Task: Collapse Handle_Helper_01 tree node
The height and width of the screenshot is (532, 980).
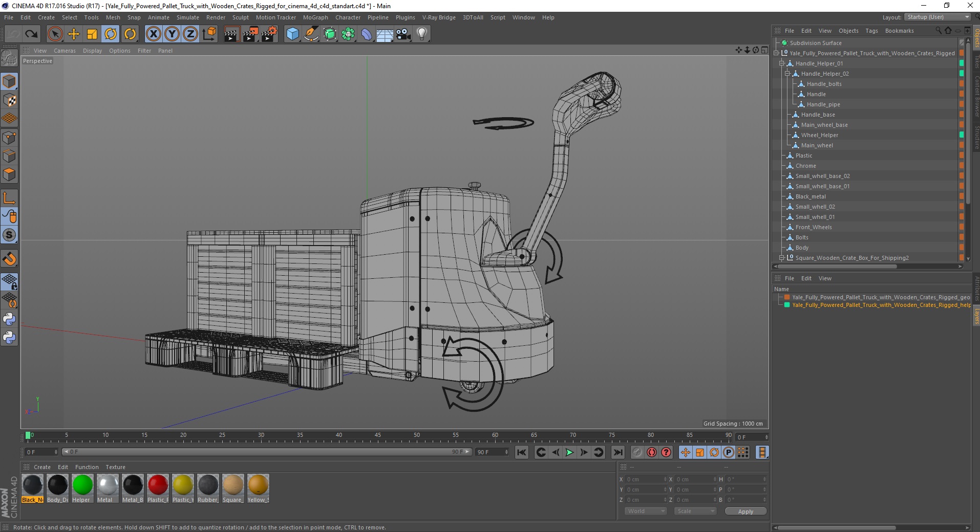Action: click(782, 63)
